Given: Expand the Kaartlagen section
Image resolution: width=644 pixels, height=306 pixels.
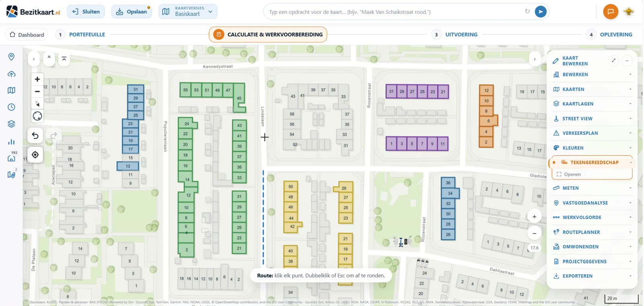Looking at the screenshot, I should point(592,104).
